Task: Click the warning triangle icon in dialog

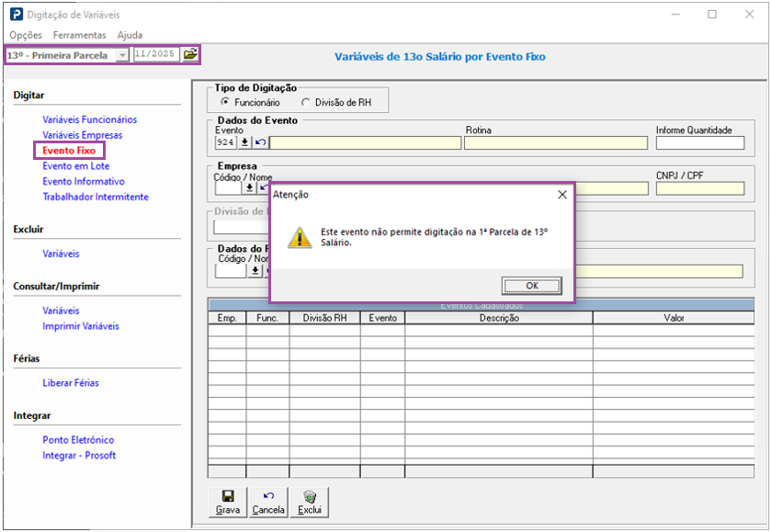Action: pyautogui.click(x=300, y=237)
